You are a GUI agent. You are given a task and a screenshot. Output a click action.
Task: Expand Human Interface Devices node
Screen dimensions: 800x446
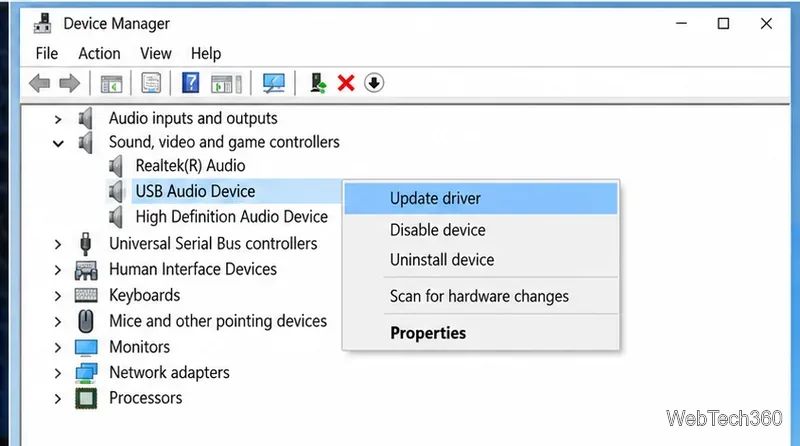click(x=58, y=270)
